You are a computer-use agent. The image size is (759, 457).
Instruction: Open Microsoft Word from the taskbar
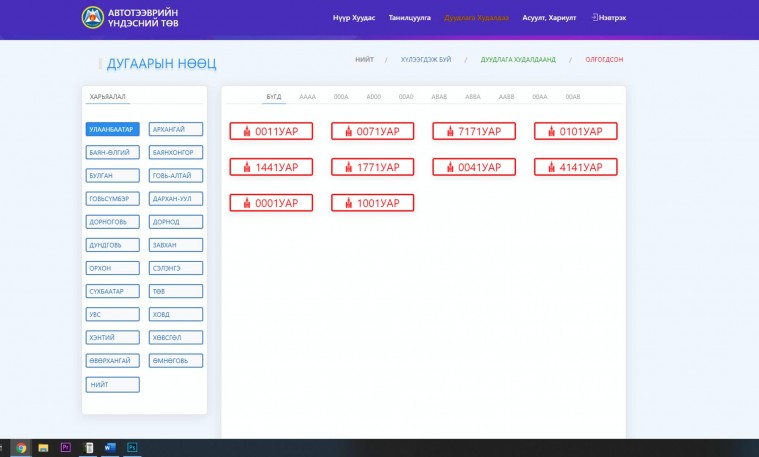[110, 448]
